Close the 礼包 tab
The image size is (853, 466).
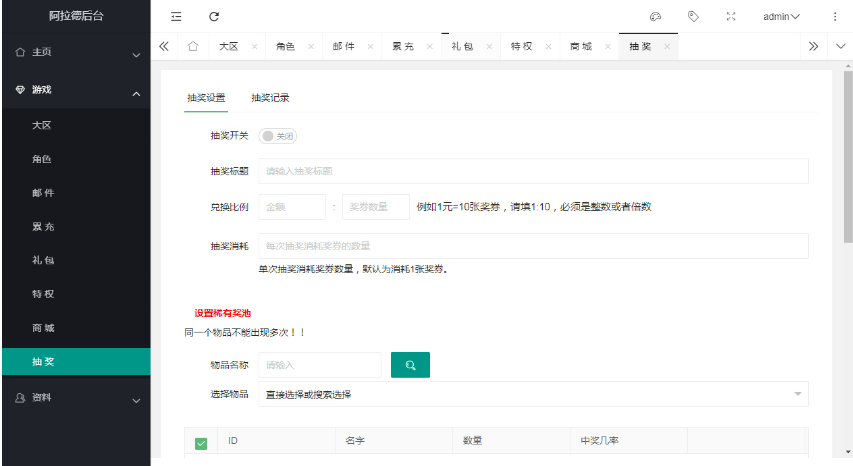point(489,46)
